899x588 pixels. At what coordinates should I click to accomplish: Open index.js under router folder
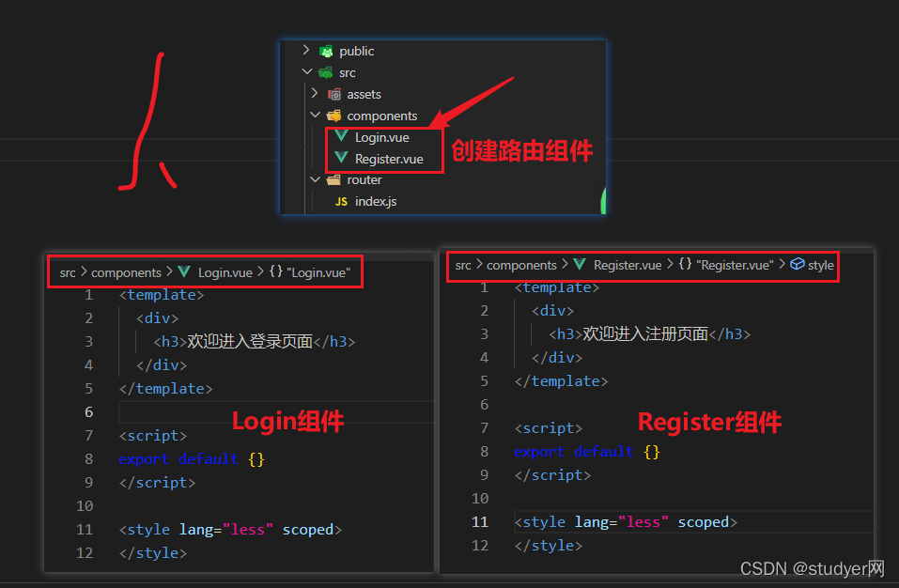[x=376, y=201]
